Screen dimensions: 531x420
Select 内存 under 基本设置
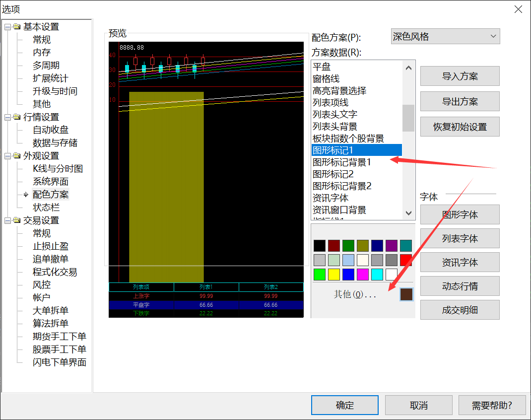coord(42,53)
